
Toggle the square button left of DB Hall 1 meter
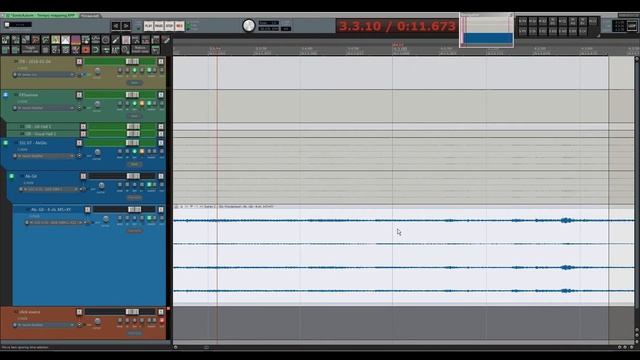coord(83,127)
